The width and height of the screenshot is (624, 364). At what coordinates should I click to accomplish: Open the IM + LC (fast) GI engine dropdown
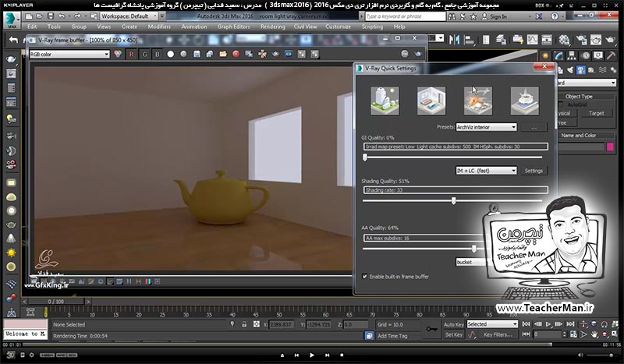tap(486, 171)
